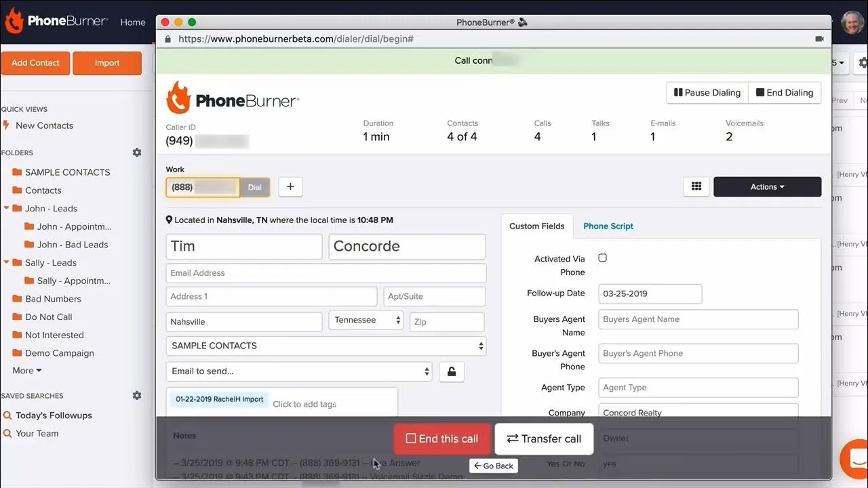Click the Transfer call button
Image resolution: width=868 pixels, height=488 pixels.
[x=544, y=439]
